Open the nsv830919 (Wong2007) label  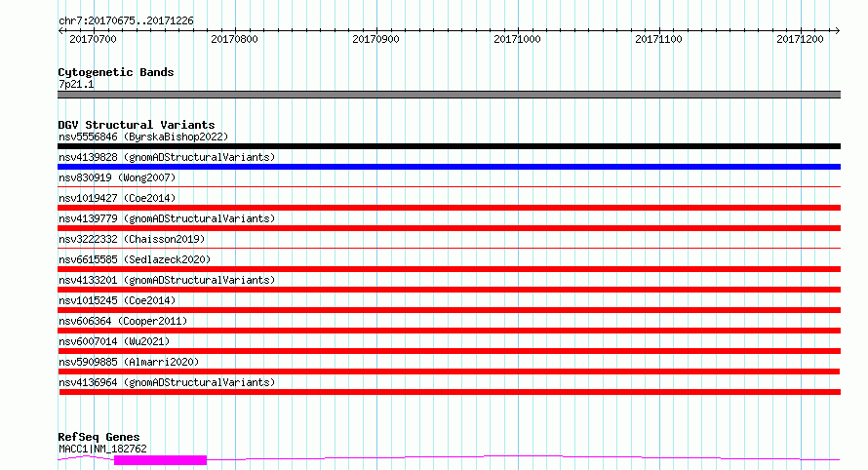(x=117, y=177)
